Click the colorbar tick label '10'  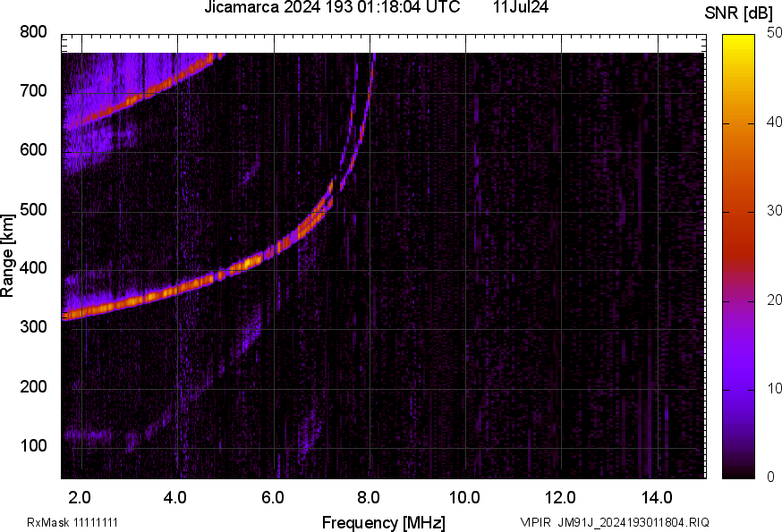(774, 388)
